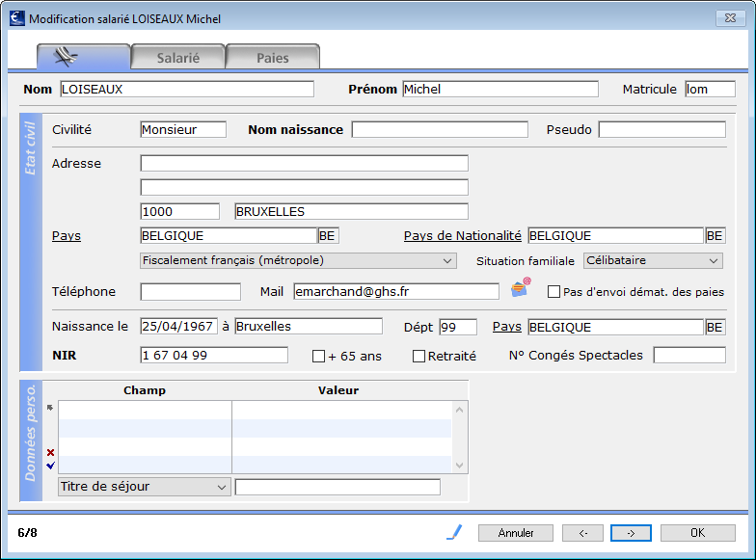Click the Prénom field containing Michel
This screenshot has height=560, width=756.
[x=500, y=89]
